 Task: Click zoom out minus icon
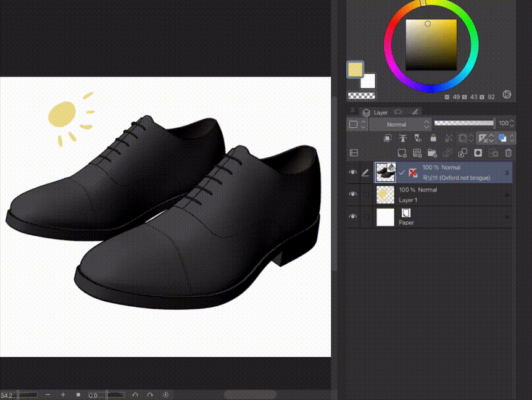[48, 395]
